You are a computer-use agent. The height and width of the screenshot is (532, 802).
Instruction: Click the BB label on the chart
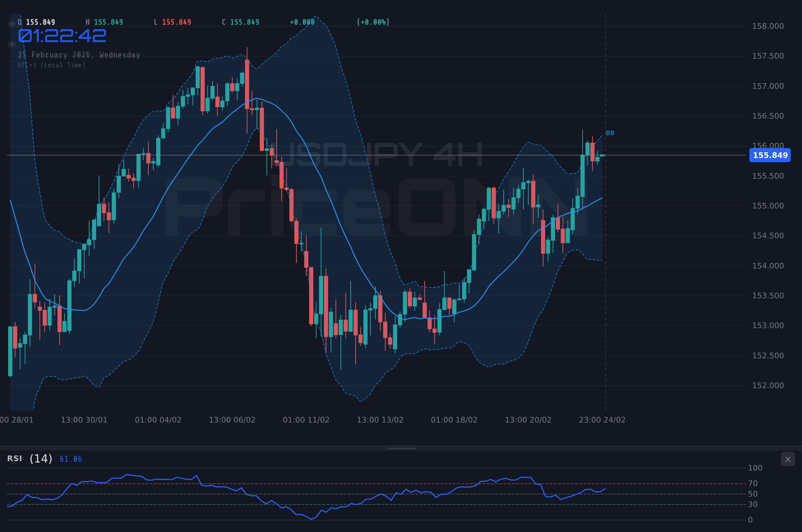[610, 133]
